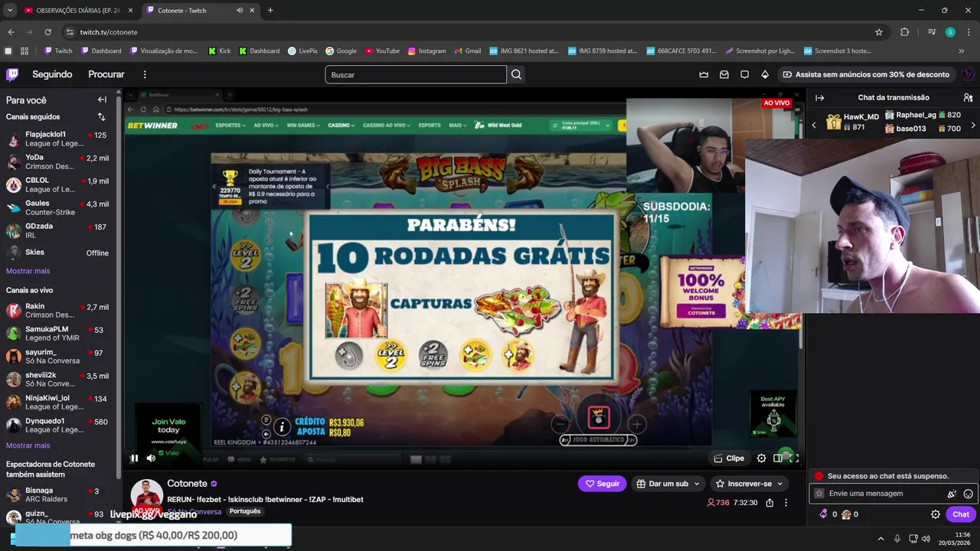Pause the stream video
The width and height of the screenshot is (980, 551).
pyautogui.click(x=134, y=458)
